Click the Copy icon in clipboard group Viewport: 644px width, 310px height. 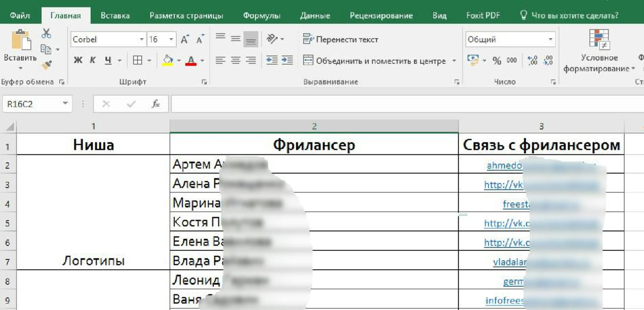click(x=46, y=49)
